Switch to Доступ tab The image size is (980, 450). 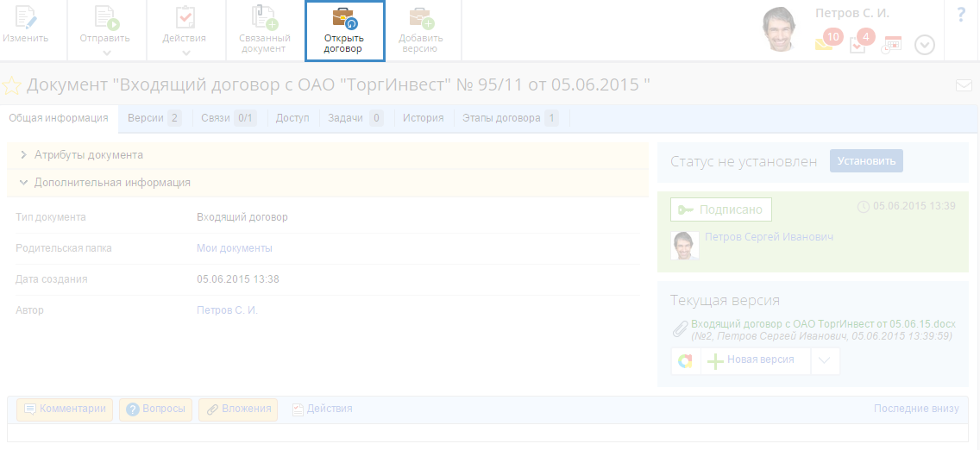pos(292,118)
